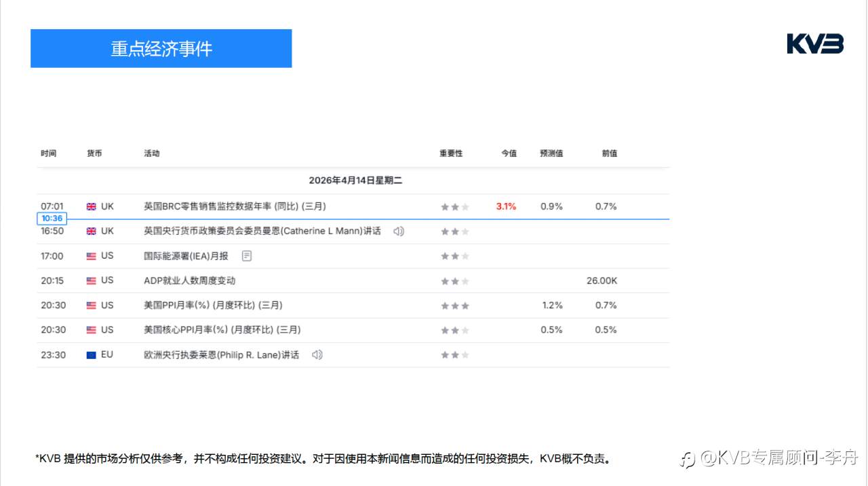Open the document icon next to 国际能源署(IEA)月报
This screenshot has width=868, height=486.
tap(246, 255)
